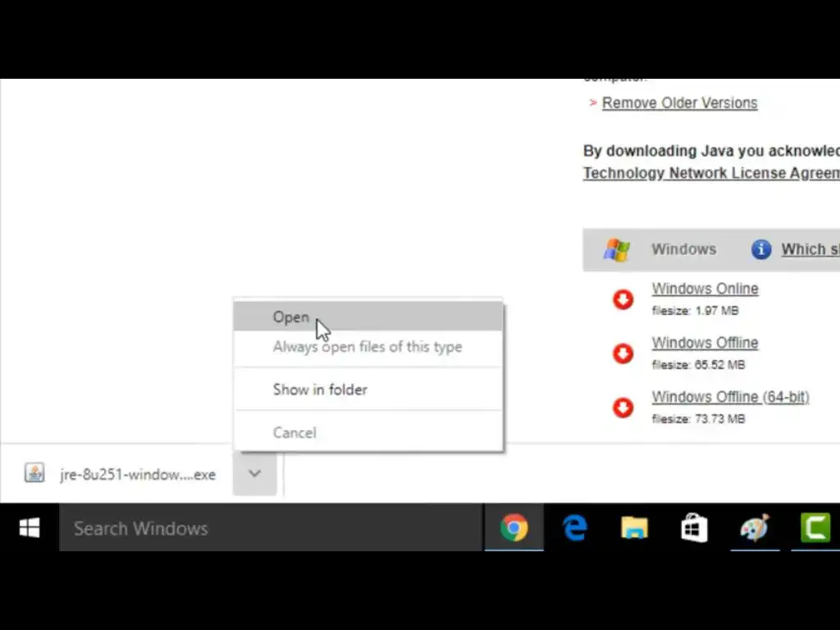Follow the Remove Older Versions link
The width and height of the screenshot is (840, 630).
pos(679,103)
